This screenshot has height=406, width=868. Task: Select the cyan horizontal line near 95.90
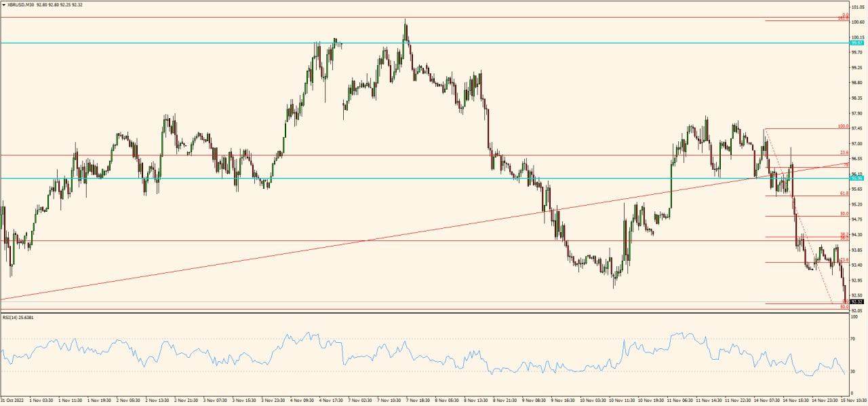click(407, 179)
